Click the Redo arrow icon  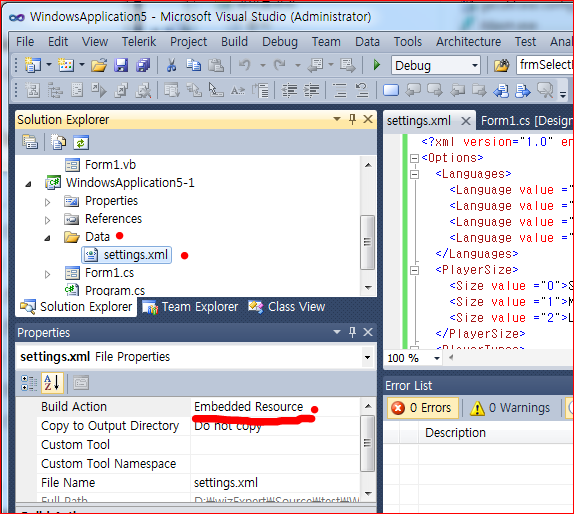280,66
